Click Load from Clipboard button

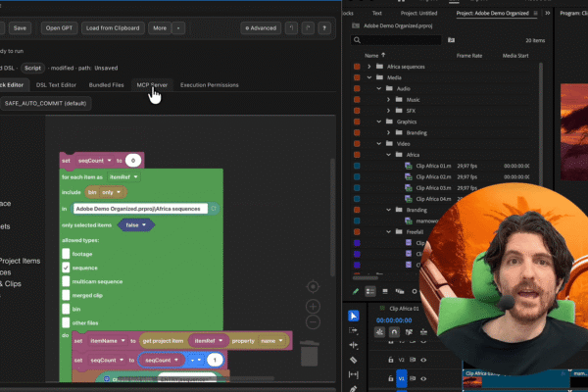pos(113,28)
